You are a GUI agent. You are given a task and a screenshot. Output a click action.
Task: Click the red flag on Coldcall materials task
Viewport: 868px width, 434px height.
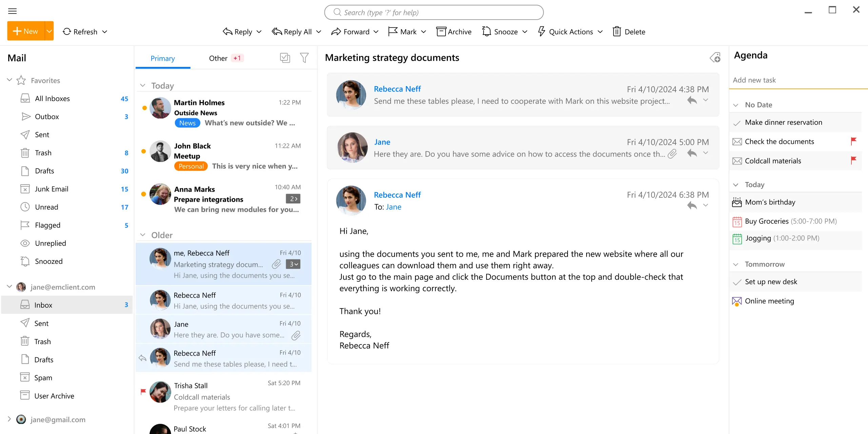853,160
